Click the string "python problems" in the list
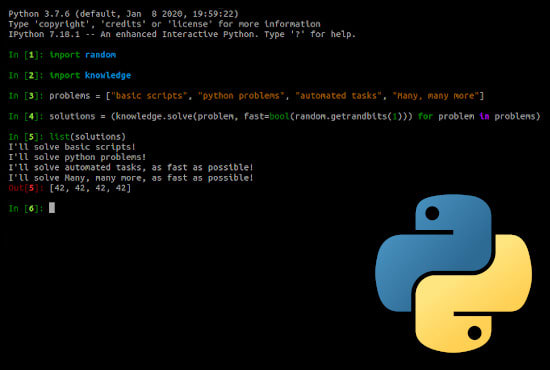This screenshot has height=370, width=550. (x=241, y=96)
